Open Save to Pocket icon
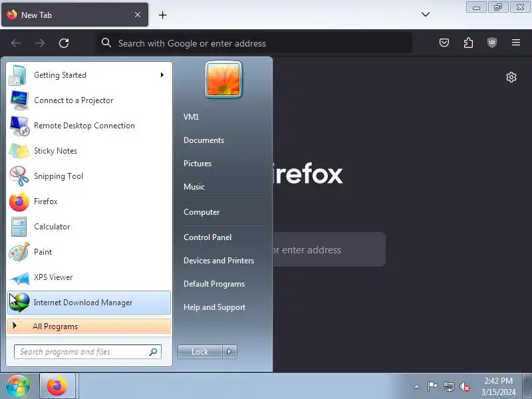 444,43
